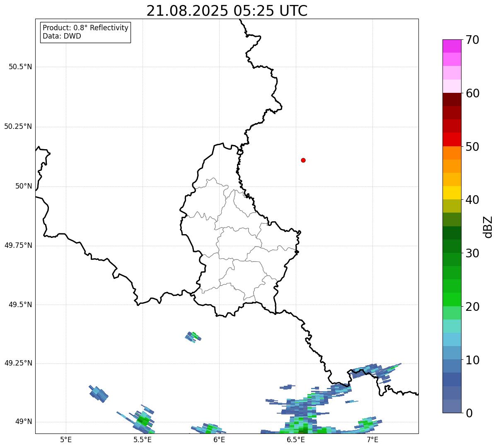Click the colorbar tick label 10

point(473,360)
